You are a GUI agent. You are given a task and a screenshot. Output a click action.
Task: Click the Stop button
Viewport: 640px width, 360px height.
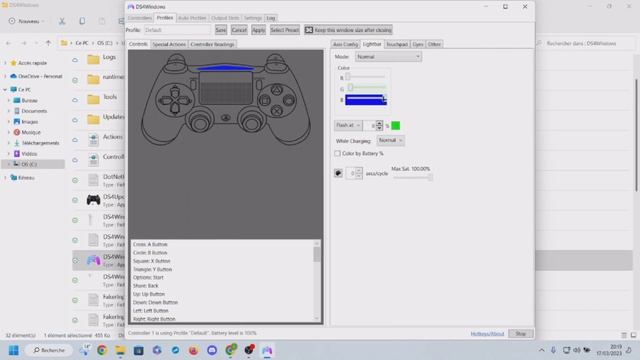point(520,333)
